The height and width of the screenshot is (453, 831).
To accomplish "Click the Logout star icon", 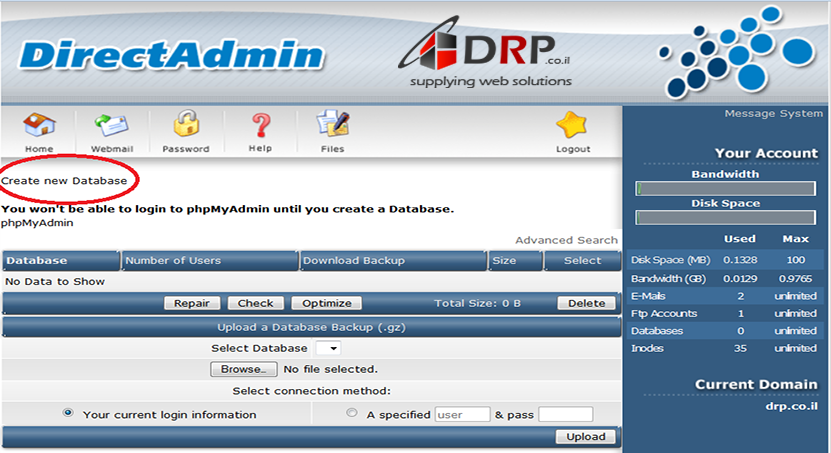I will click(573, 126).
